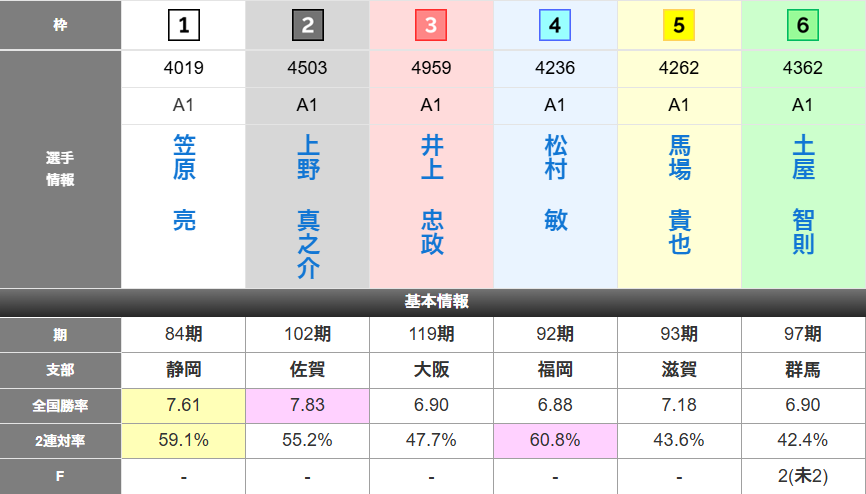866x494 pixels.
Task: Click the 基本情報 section header bar
Action: click(433, 302)
